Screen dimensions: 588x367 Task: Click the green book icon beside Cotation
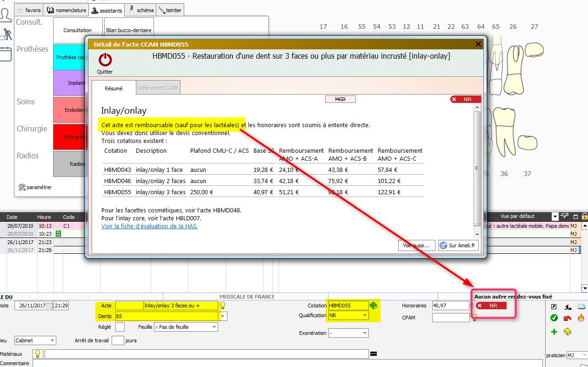tap(373, 306)
